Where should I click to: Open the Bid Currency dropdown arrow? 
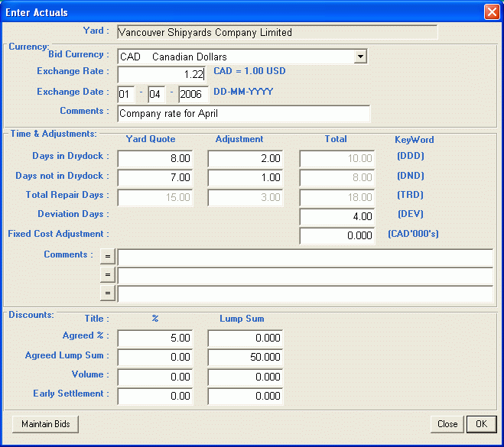[x=360, y=57]
